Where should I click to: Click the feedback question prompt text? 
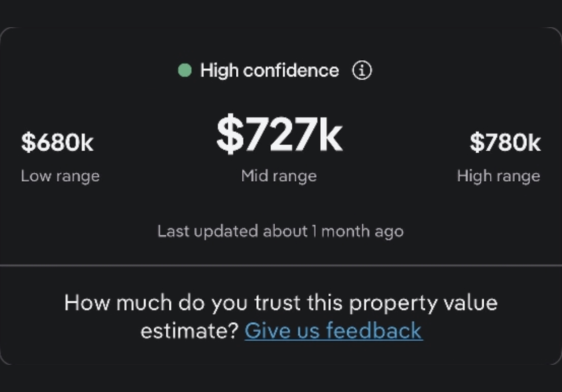281,303
